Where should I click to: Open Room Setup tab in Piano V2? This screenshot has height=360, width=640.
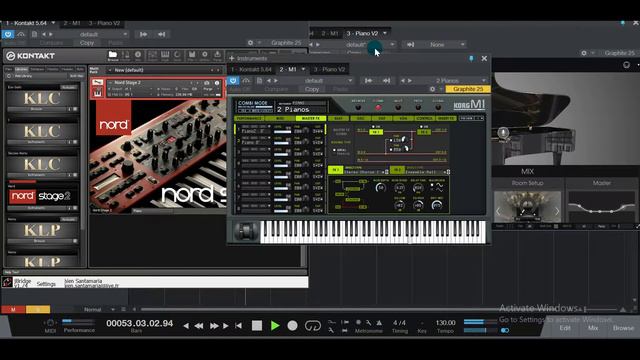[x=528, y=183]
